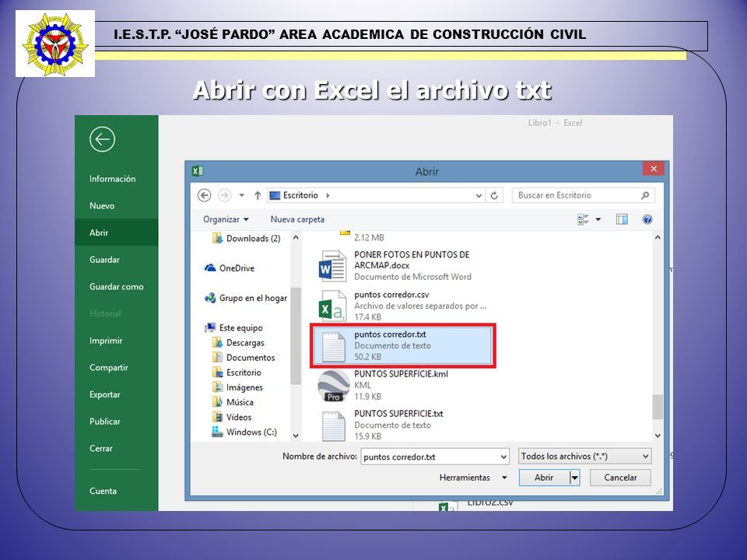Select Nuevo in Excel backstage menu

coord(102,205)
